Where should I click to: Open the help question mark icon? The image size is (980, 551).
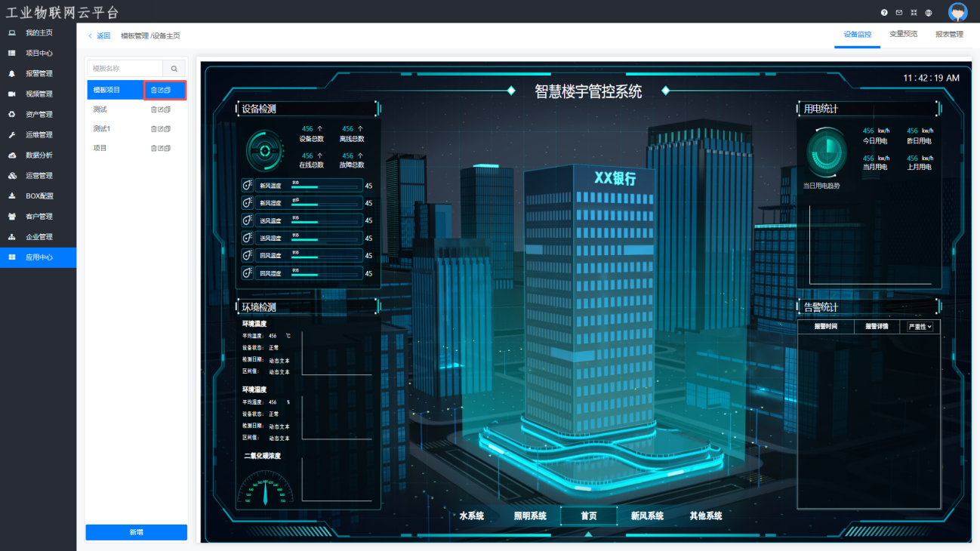pos(884,13)
